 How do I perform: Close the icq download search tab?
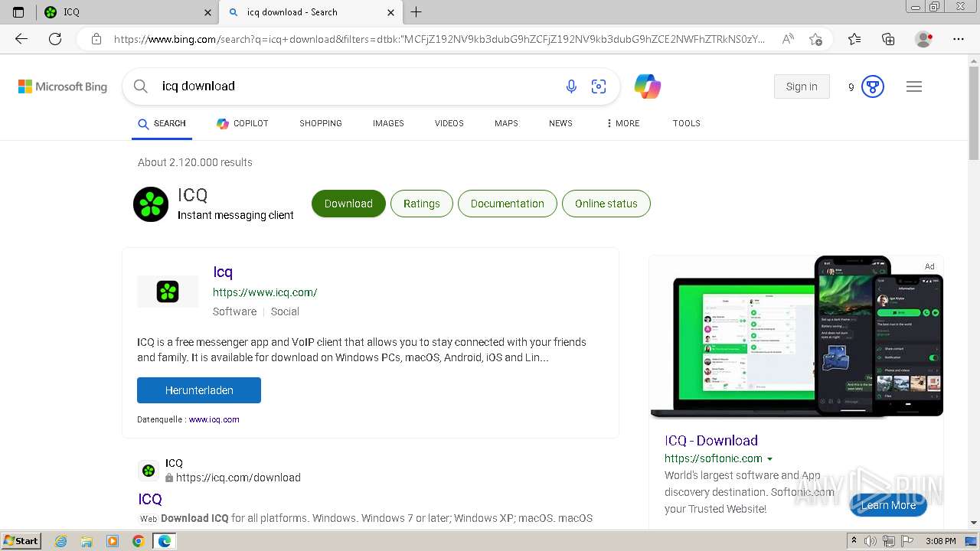pos(391,12)
